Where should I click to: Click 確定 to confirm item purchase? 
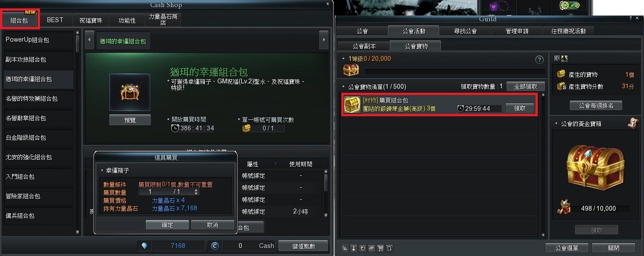point(167,225)
